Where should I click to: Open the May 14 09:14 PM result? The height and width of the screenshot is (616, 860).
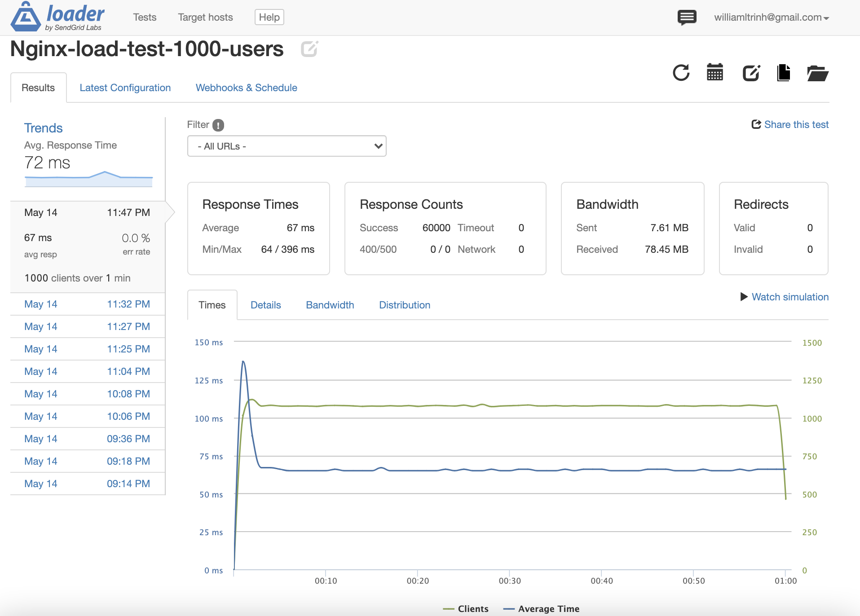[88, 484]
